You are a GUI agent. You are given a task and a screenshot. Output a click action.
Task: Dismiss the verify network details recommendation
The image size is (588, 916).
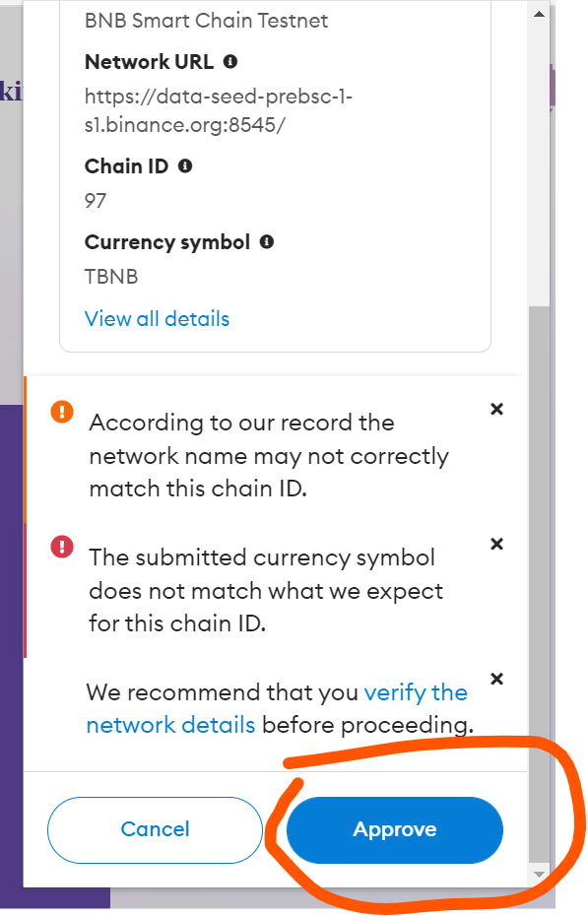point(496,679)
